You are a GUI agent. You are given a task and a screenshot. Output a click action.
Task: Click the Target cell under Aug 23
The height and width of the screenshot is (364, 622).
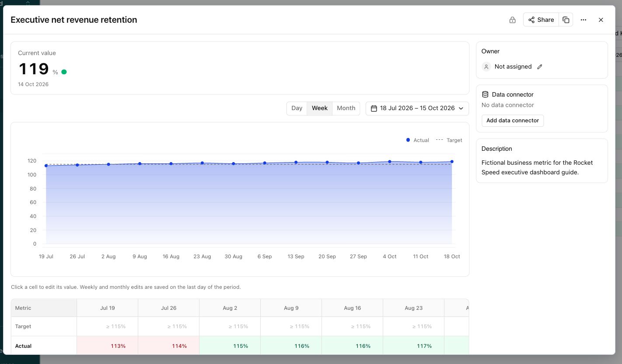click(x=414, y=326)
